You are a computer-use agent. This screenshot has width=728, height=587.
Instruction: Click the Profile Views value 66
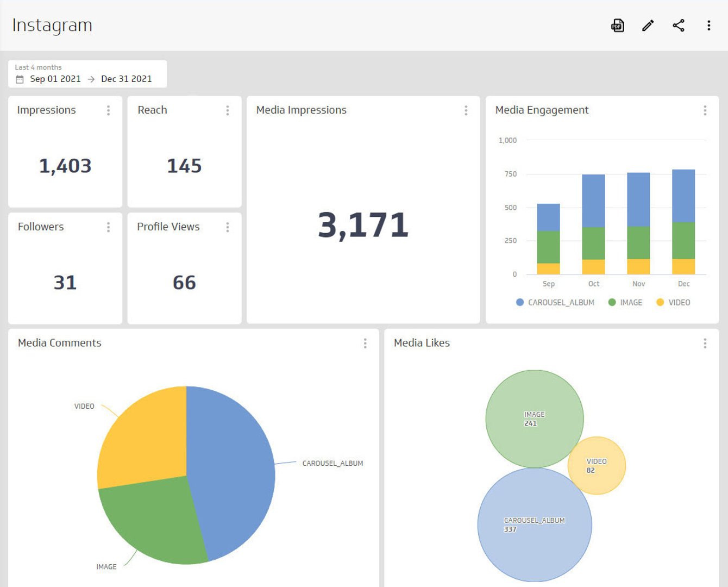click(184, 283)
